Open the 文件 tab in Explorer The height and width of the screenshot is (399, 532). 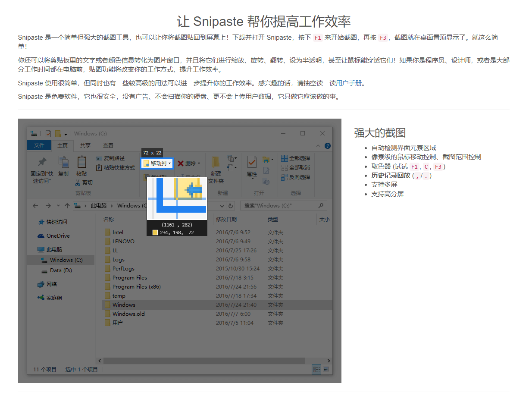click(39, 145)
